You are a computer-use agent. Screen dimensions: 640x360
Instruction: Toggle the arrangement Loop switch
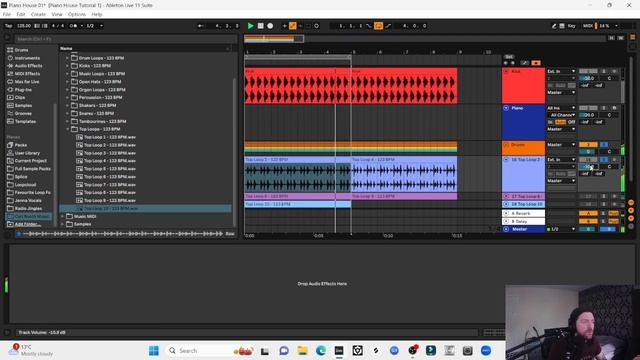[378, 26]
